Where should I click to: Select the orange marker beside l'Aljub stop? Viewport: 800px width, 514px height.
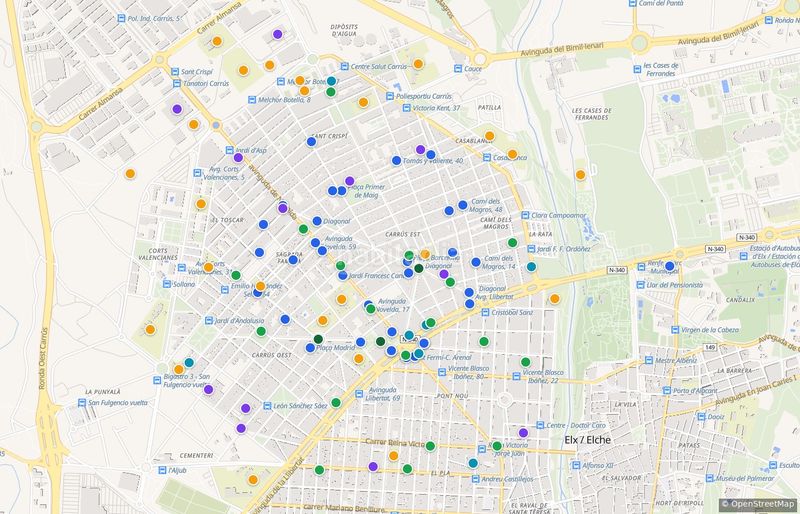click(x=253, y=480)
